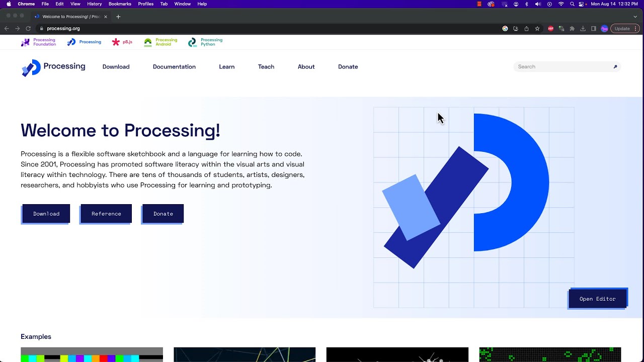Open the File menu

pos(45,4)
